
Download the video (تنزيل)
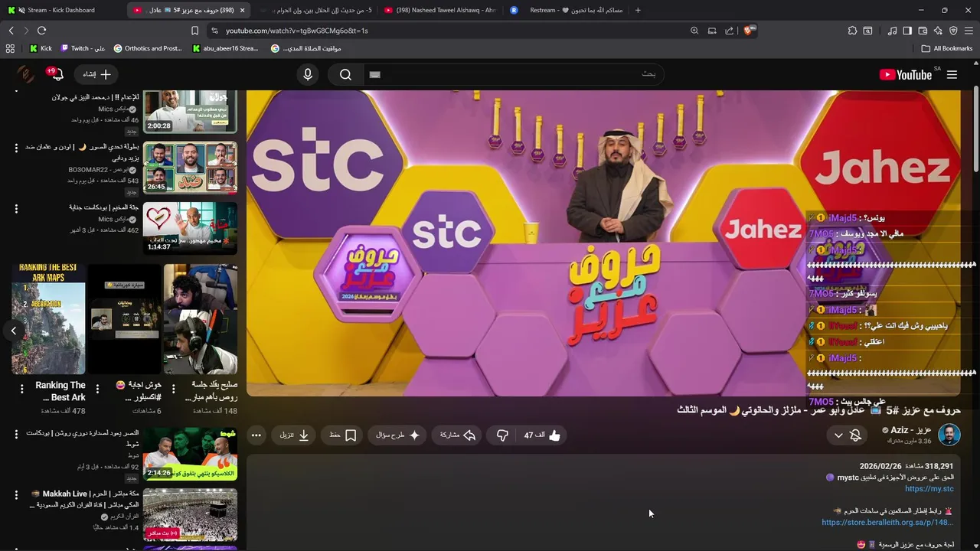[294, 435]
